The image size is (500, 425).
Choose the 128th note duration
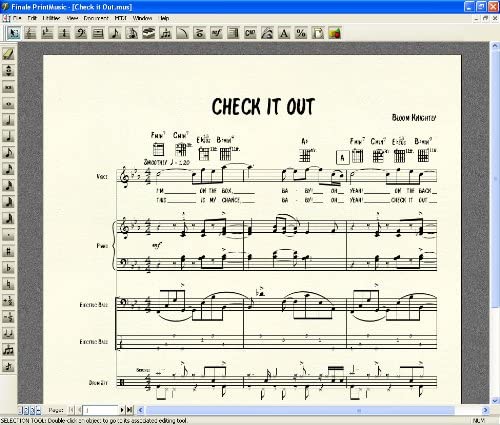(8, 218)
